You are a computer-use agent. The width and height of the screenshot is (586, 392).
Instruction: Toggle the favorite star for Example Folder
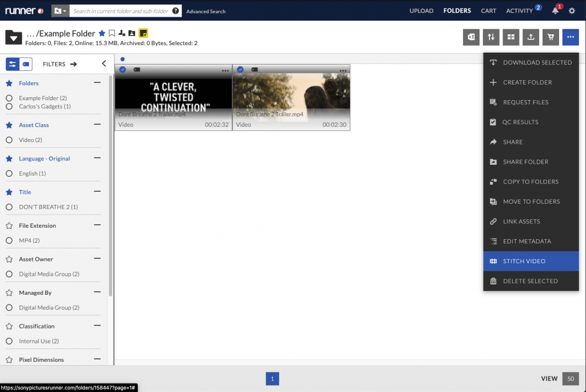102,33
